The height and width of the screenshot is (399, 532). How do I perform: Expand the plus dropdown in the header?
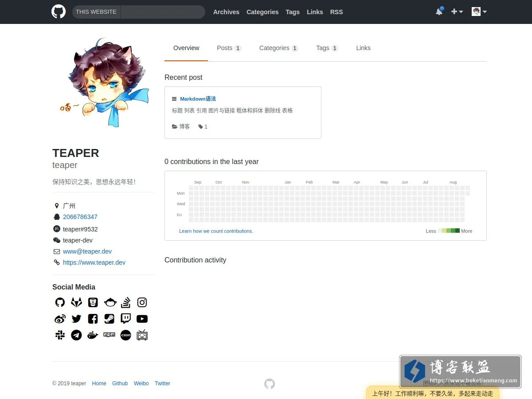(457, 12)
